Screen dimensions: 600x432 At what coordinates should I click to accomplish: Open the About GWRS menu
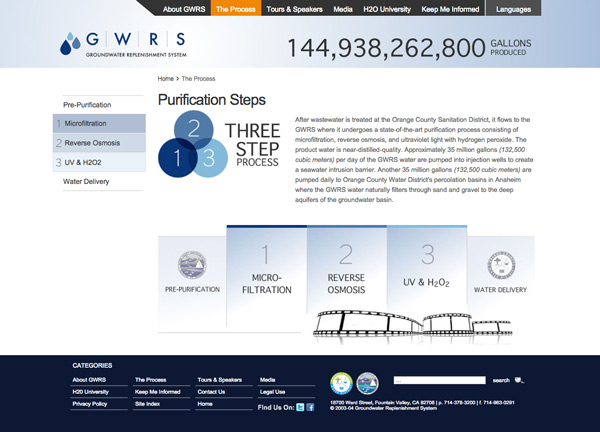[184, 9]
